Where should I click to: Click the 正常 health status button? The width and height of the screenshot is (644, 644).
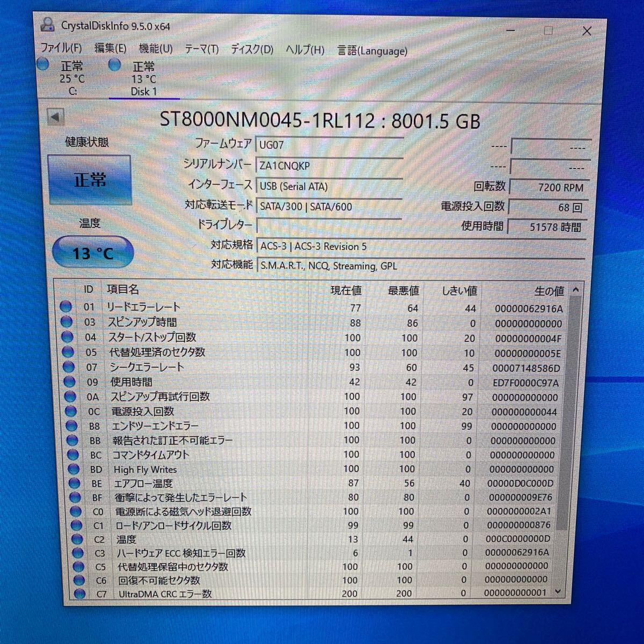(90, 180)
